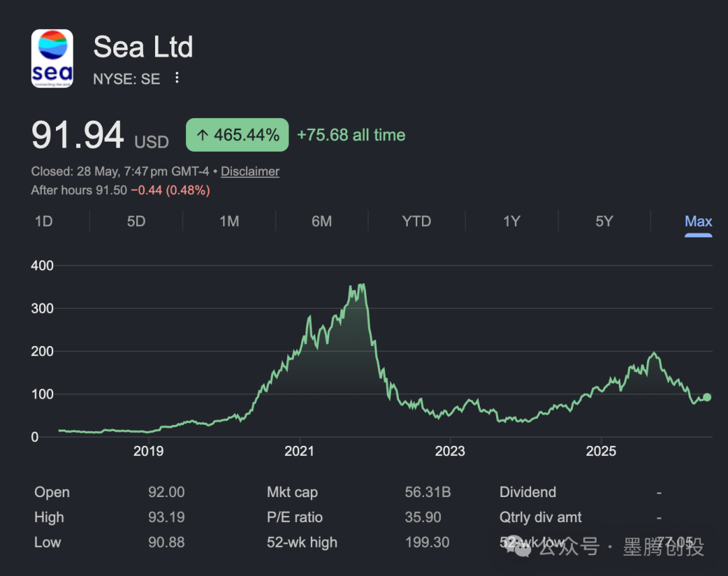The image size is (728, 576).
Task: Show the 1Y chart range
Action: tap(512, 221)
